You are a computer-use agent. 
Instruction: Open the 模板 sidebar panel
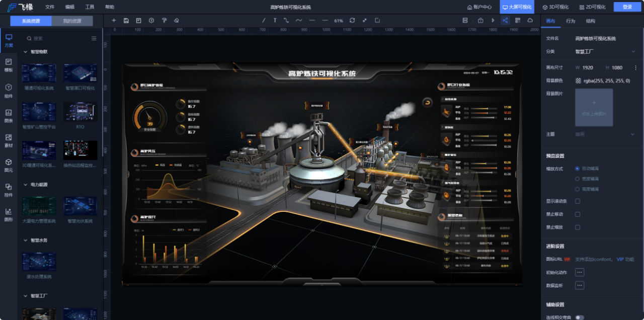[x=9, y=65]
